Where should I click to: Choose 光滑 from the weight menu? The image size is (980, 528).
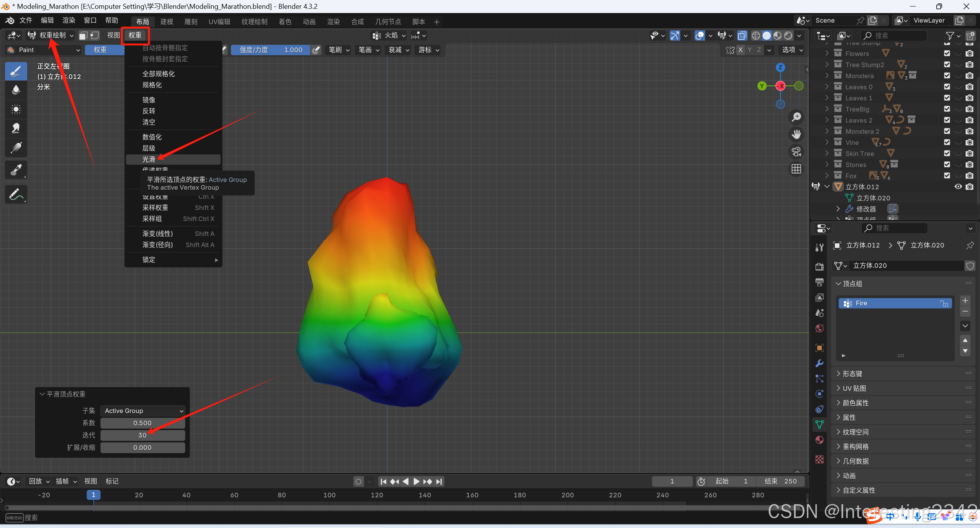(149, 159)
